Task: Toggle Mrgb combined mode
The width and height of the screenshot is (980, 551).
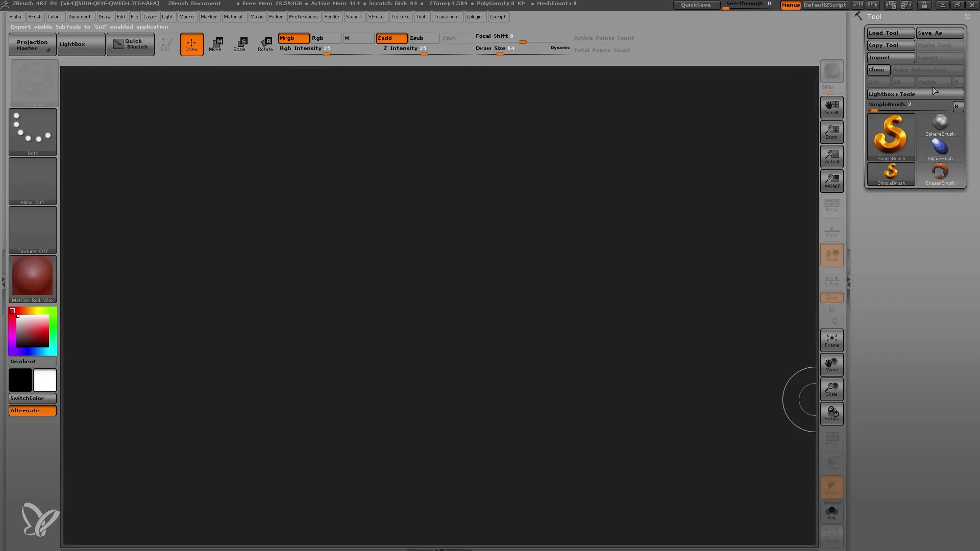Action: click(293, 37)
